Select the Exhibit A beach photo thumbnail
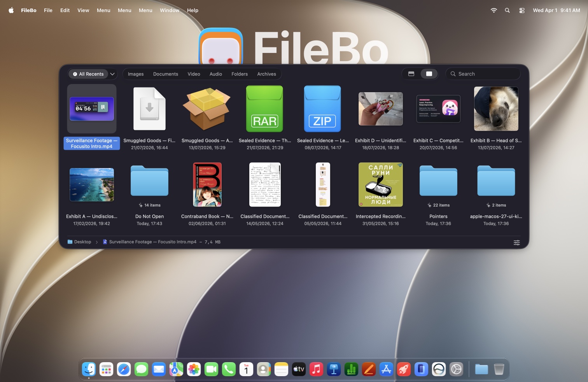 pyautogui.click(x=92, y=185)
